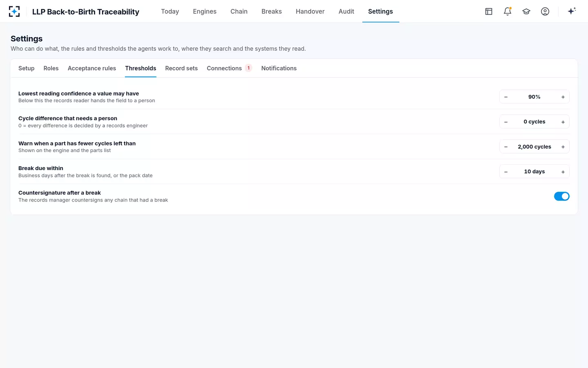Image resolution: width=588 pixels, height=368 pixels.
Task: Click the 2,000 cycles value field
Action: [x=535, y=147]
